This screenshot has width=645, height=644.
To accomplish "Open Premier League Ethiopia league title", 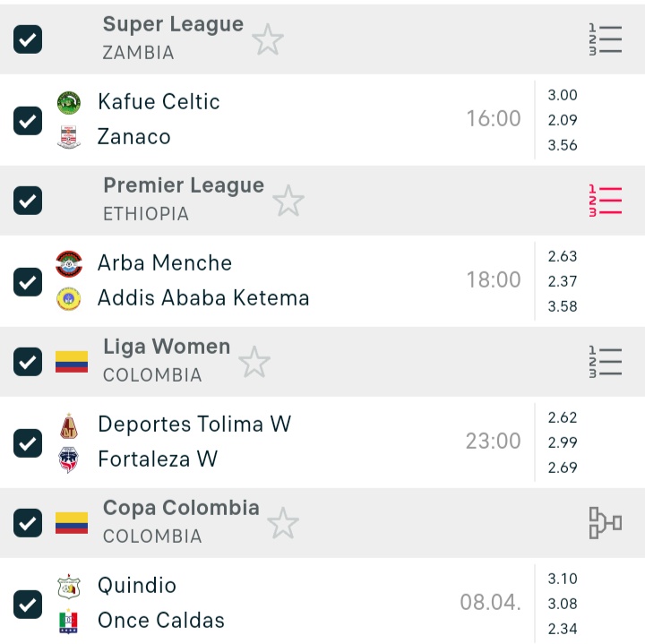I will (184, 186).
